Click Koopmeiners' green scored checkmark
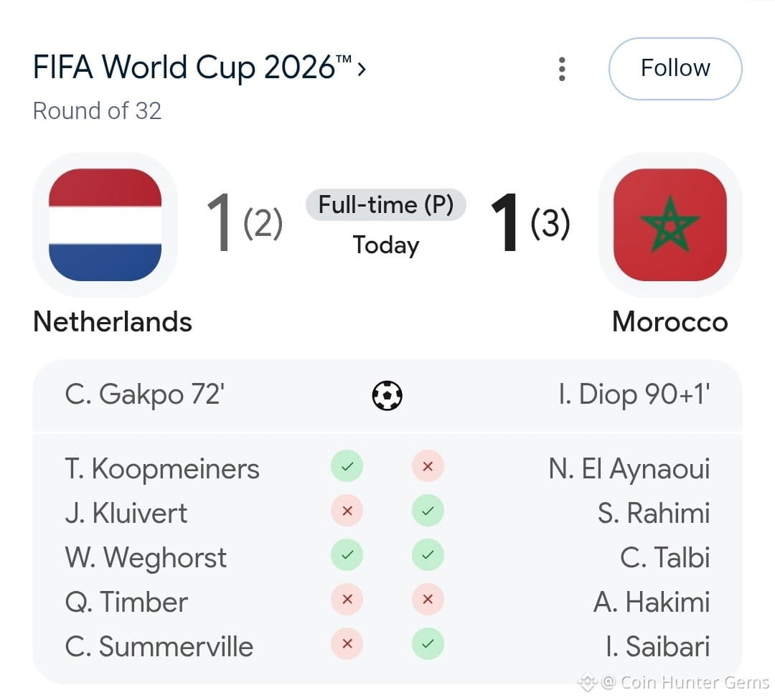Screen dimensions: 775x700 click(347, 466)
